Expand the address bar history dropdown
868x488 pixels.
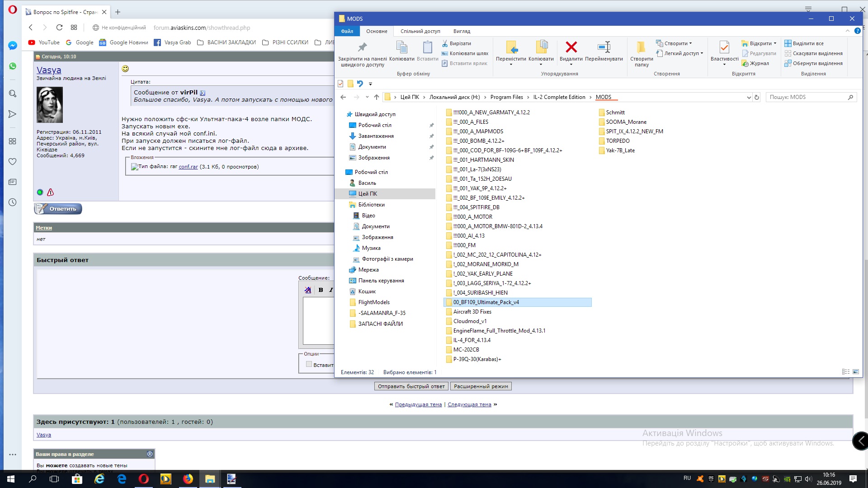click(749, 97)
